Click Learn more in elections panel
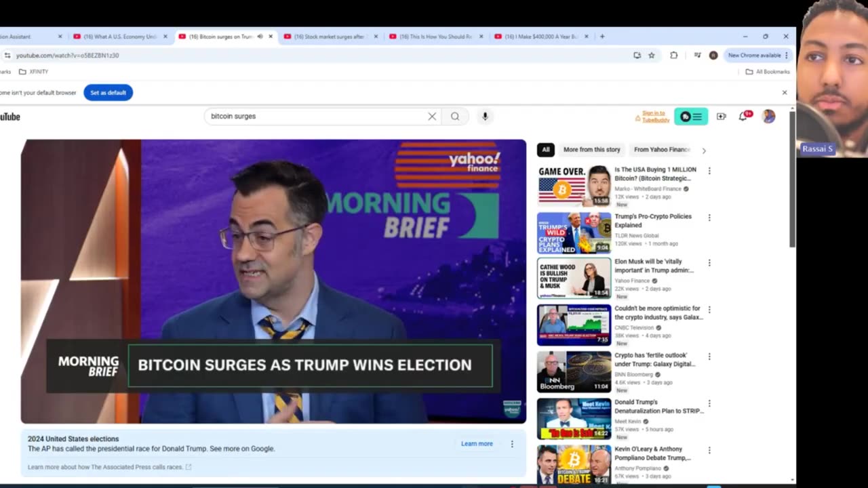The image size is (868, 488). pos(477,444)
